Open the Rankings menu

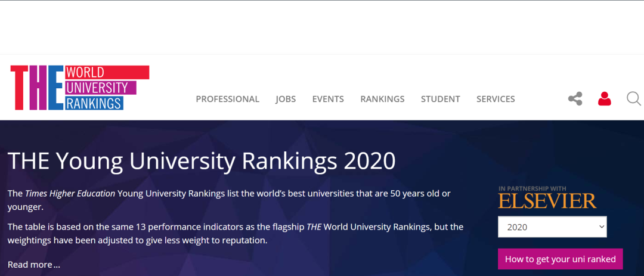tap(382, 99)
